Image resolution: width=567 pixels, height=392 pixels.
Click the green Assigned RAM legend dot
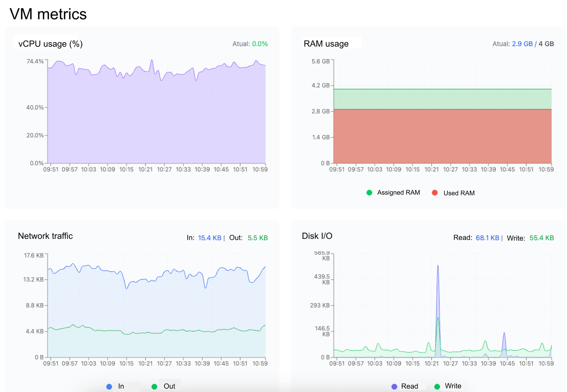[369, 193]
